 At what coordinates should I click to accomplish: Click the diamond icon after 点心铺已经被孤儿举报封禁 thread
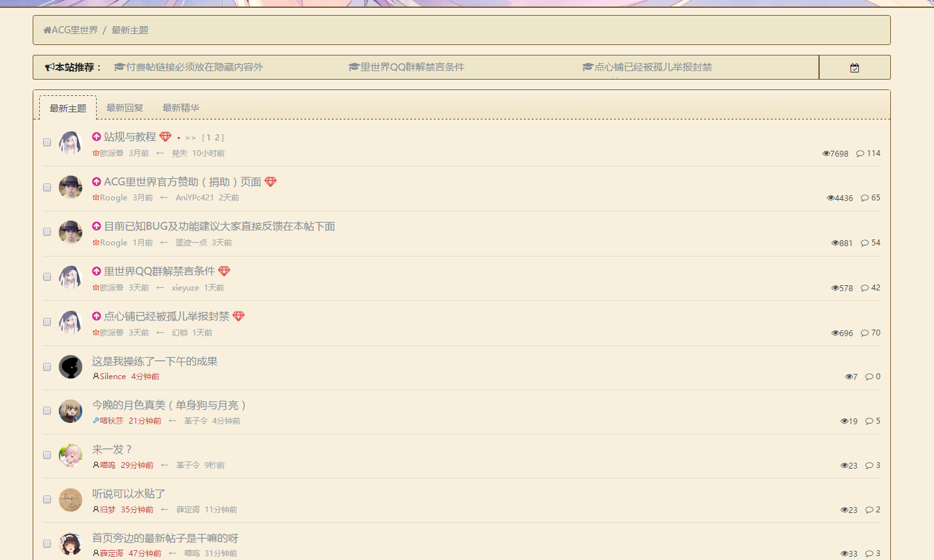pos(238,317)
